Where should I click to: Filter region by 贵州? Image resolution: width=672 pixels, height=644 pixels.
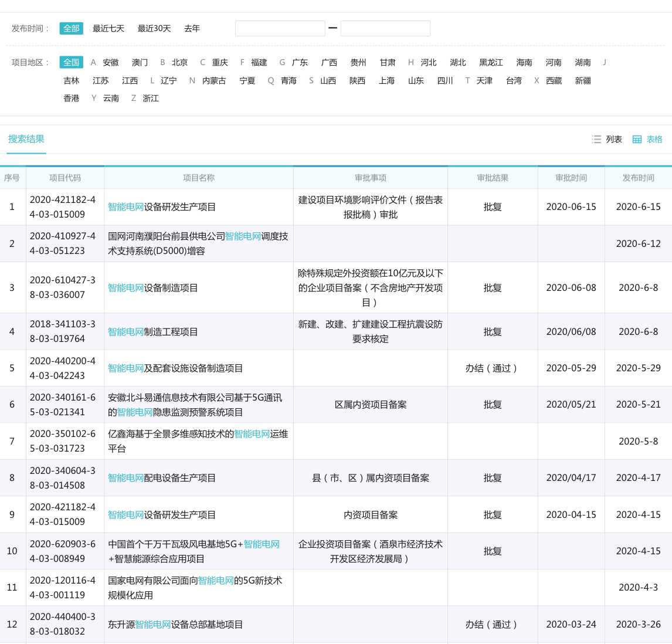point(358,63)
